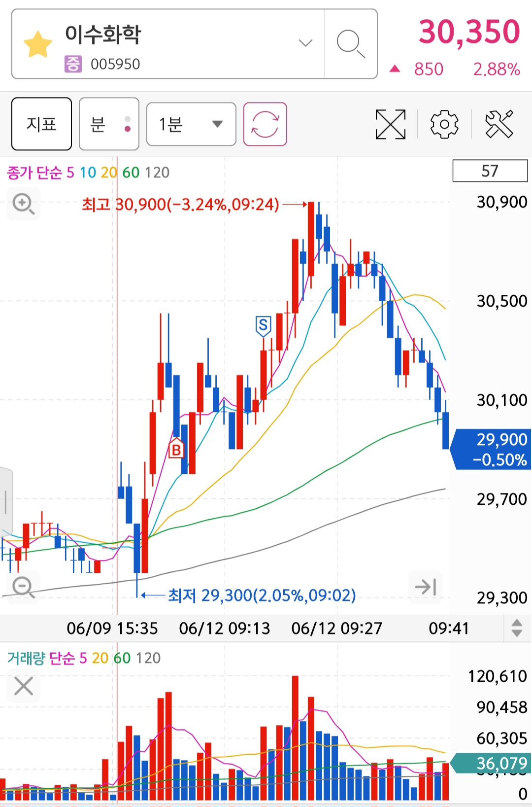Open the 분 chart period selector
This screenshot has height=807, width=532.
point(109,124)
